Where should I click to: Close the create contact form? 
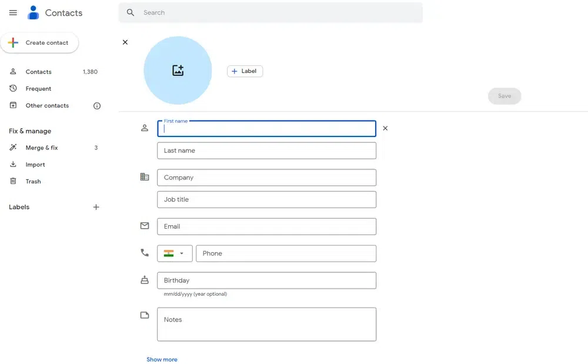point(125,42)
